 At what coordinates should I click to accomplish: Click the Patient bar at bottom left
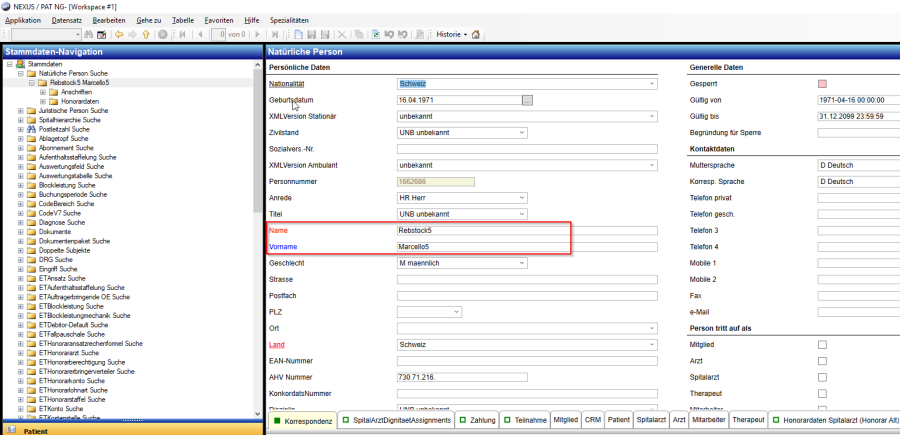click(x=130, y=430)
